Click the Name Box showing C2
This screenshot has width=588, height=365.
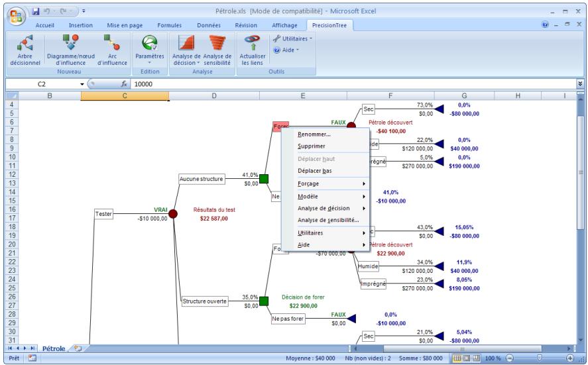click(x=42, y=84)
